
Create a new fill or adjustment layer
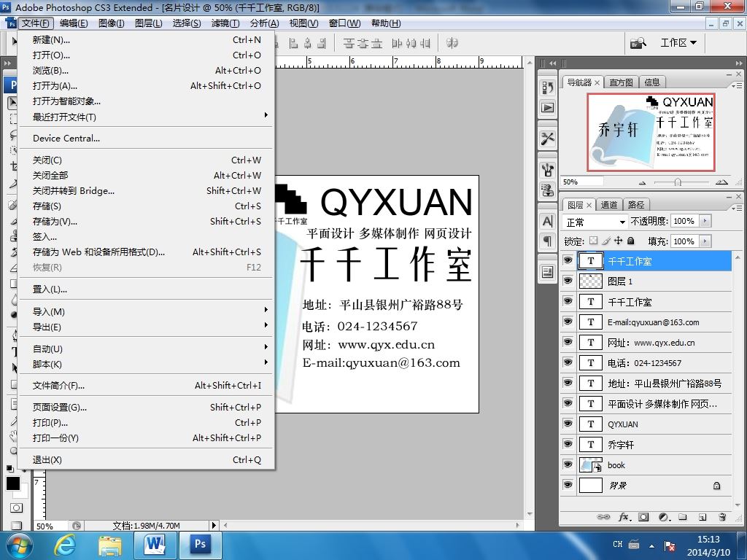tap(664, 517)
